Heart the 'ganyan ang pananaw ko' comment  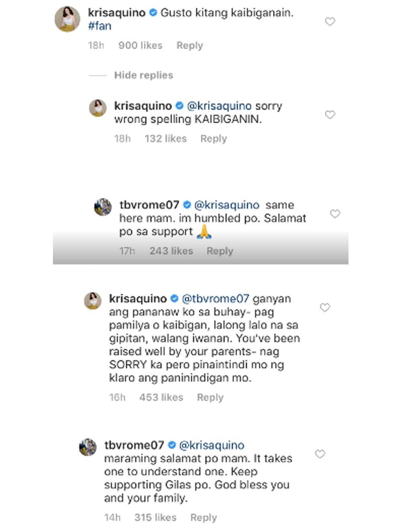325,308
